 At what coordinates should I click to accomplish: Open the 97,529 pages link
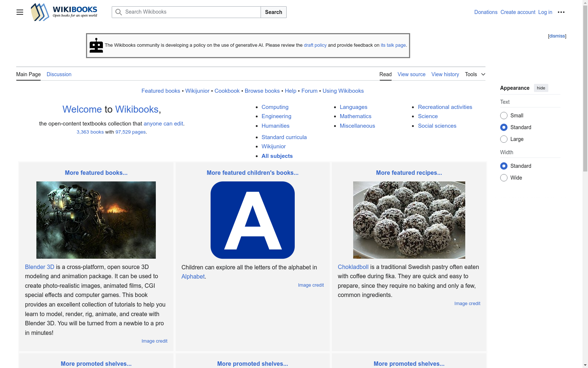click(130, 132)
